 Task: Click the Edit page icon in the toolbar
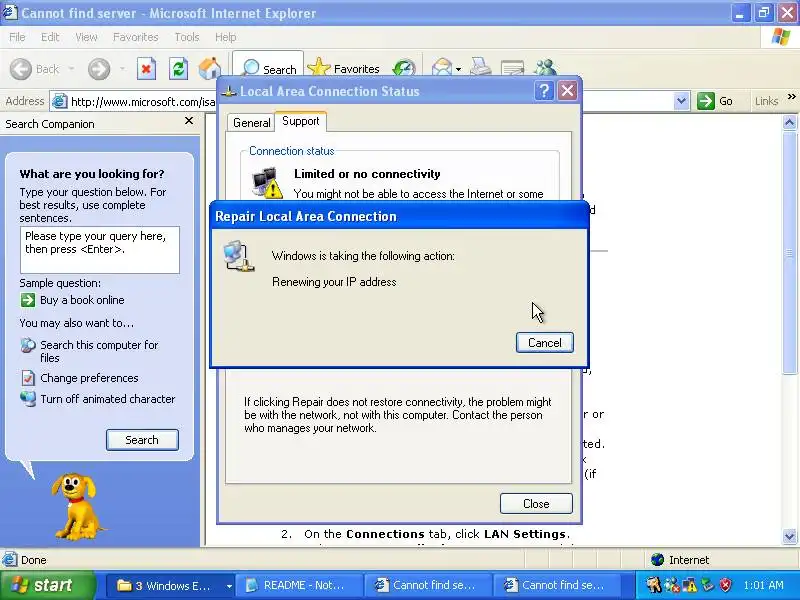point(512,68)
